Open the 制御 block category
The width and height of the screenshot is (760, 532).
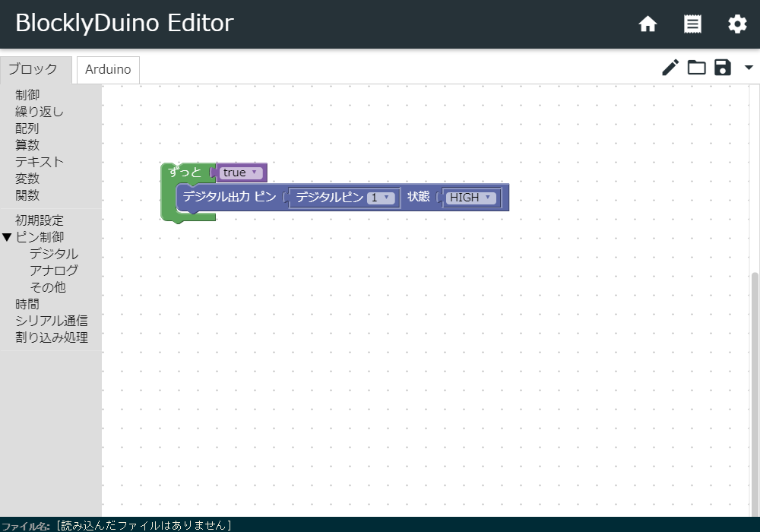pos(27,95)
